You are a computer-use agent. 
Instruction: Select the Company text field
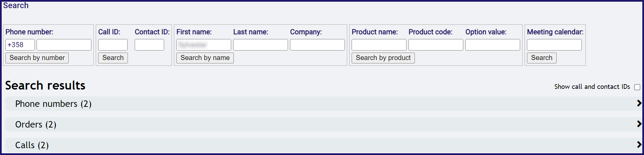(x=317, y=45)
